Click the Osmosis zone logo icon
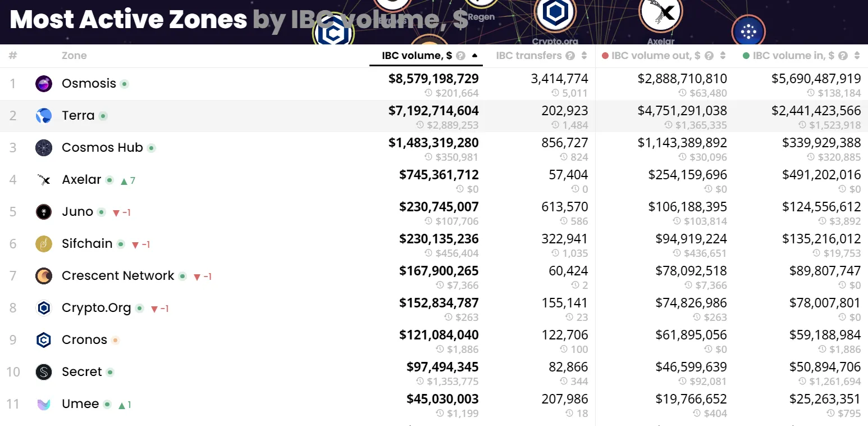 coord(44,84)
